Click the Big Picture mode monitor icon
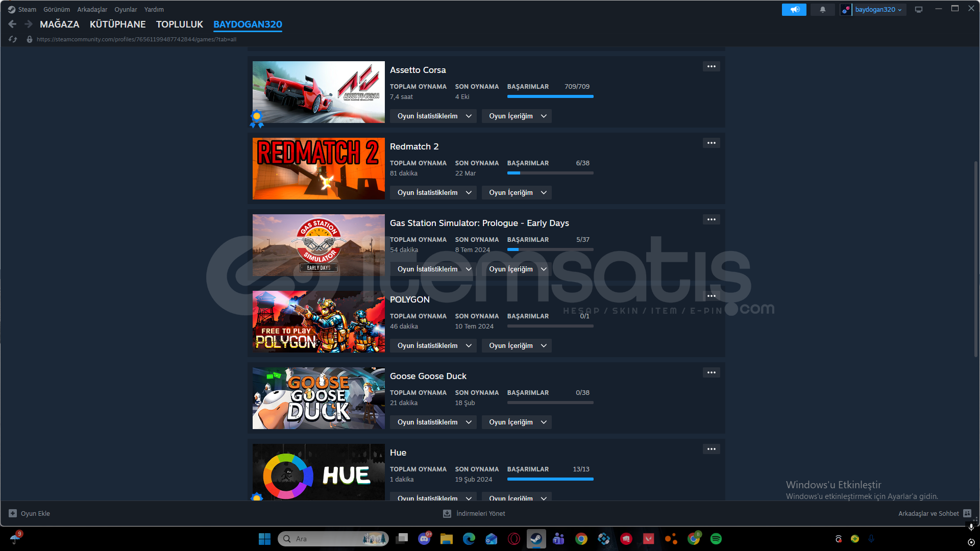The width and height of the screenshot is (980, 551). click(919, 10)
